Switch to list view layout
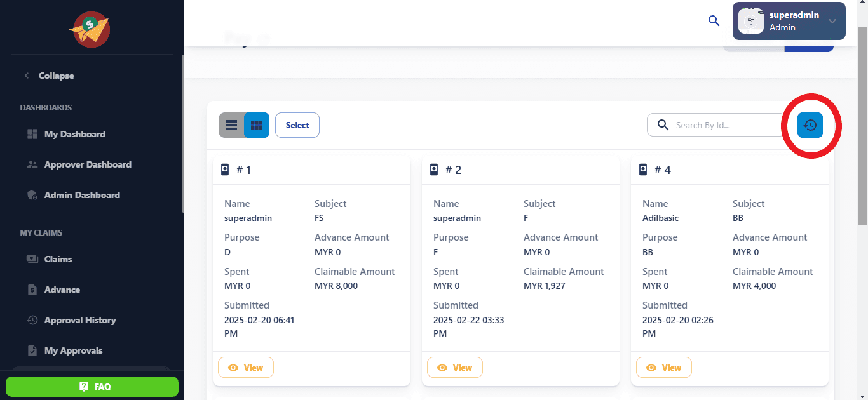The image size is (868, 400). (231, 125)
